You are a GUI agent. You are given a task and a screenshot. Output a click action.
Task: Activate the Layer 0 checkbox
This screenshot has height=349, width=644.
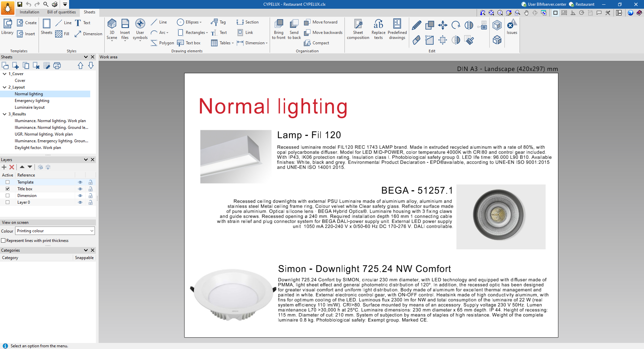[x=7, y=202]
